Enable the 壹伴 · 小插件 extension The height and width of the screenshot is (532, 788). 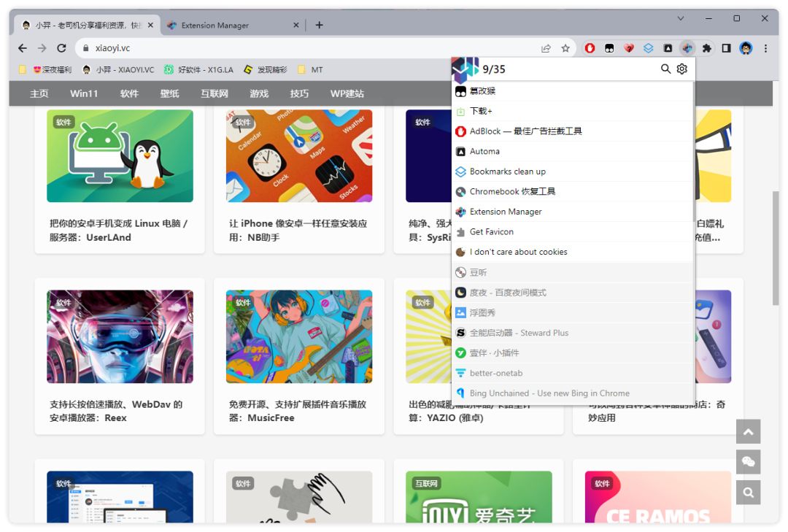click(x=572, y=353)
